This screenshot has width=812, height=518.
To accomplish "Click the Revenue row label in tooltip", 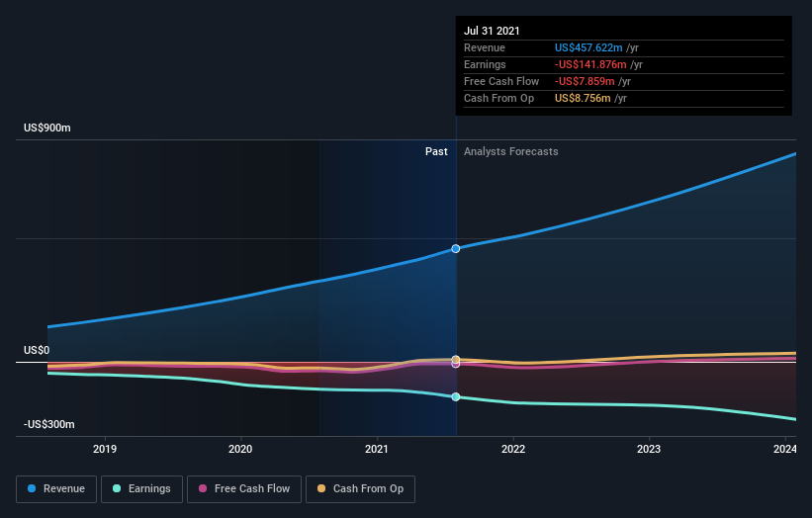I will [485, 47].
